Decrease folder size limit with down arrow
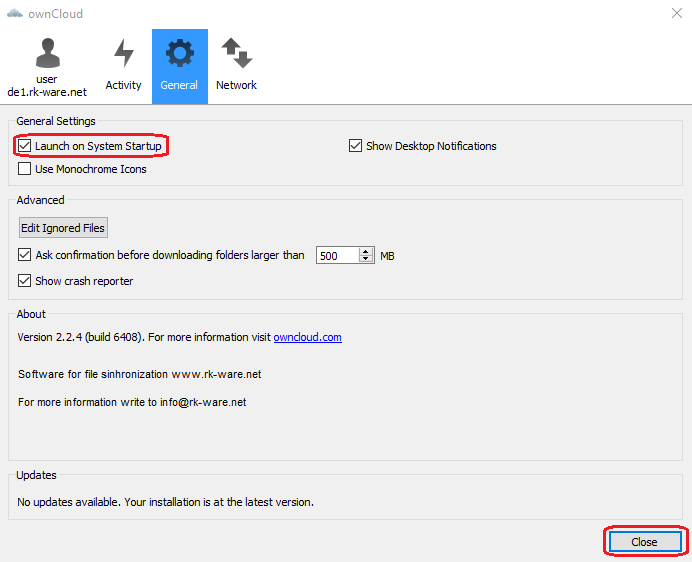692x562 pixels. click(366, 259)
